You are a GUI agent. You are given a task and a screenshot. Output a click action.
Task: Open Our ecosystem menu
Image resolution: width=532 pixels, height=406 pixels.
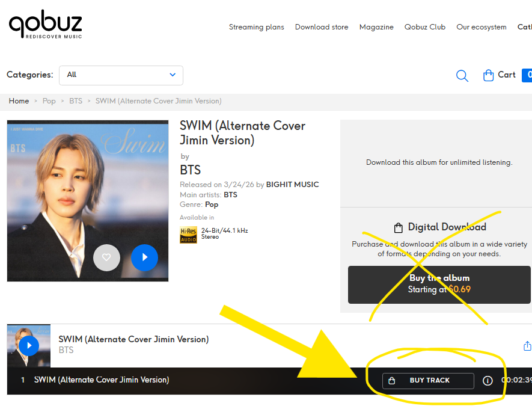[481, 27]
